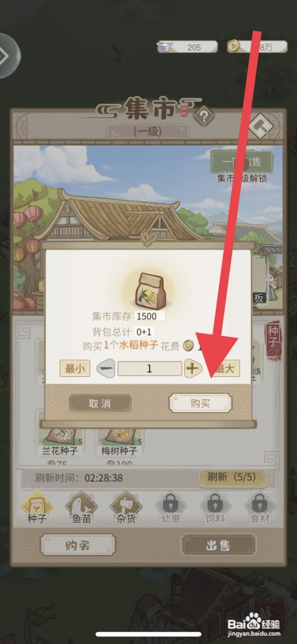Decrease quantity with the minus button
Viewport: 297px width, 644px height.
point(106,369)
